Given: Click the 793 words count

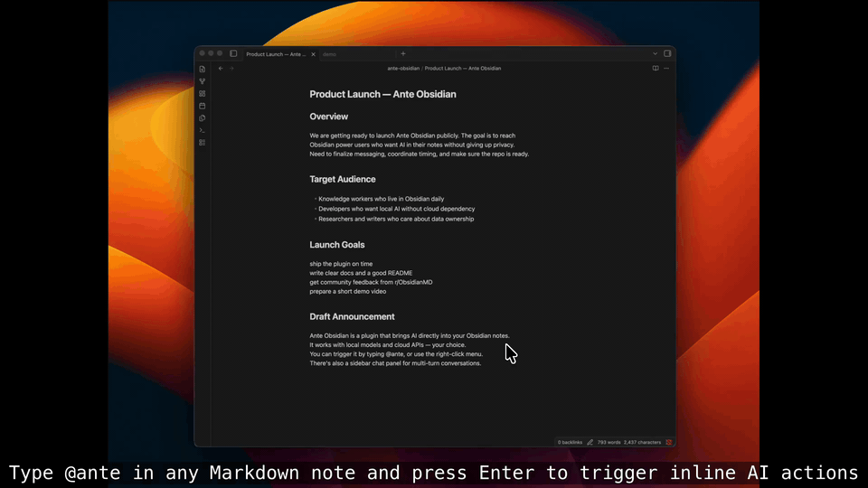Looking at the screenshot, I should [609, 442].
